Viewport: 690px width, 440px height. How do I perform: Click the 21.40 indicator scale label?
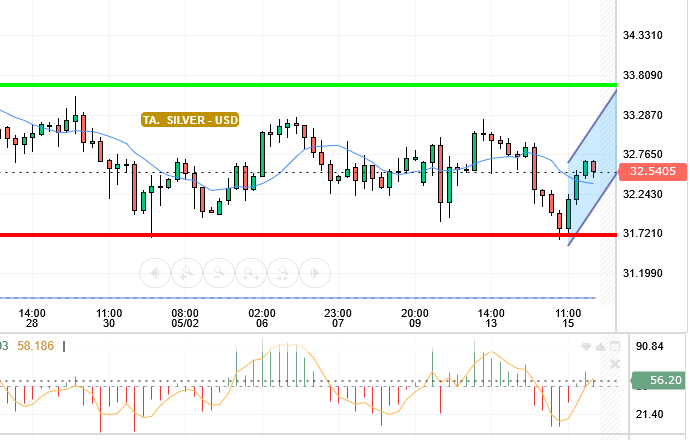coord(650,414)
